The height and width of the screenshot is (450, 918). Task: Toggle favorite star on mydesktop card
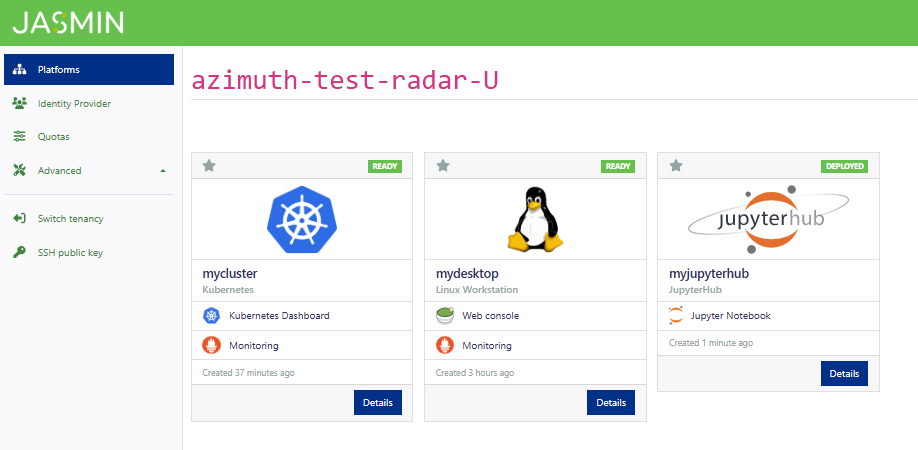pos(442,166)
